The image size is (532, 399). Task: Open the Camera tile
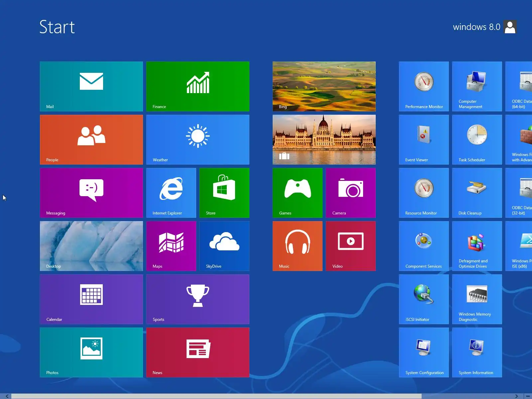point(351,193)
